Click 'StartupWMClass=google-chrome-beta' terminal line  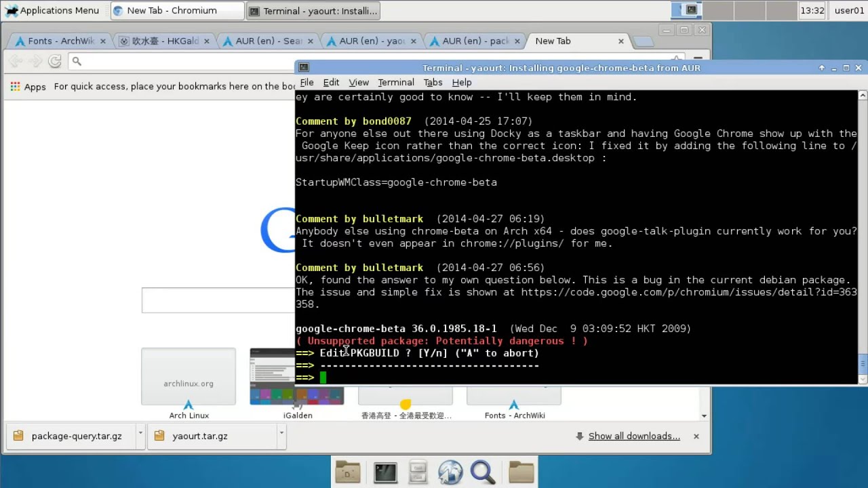click(x=396, y=182)
